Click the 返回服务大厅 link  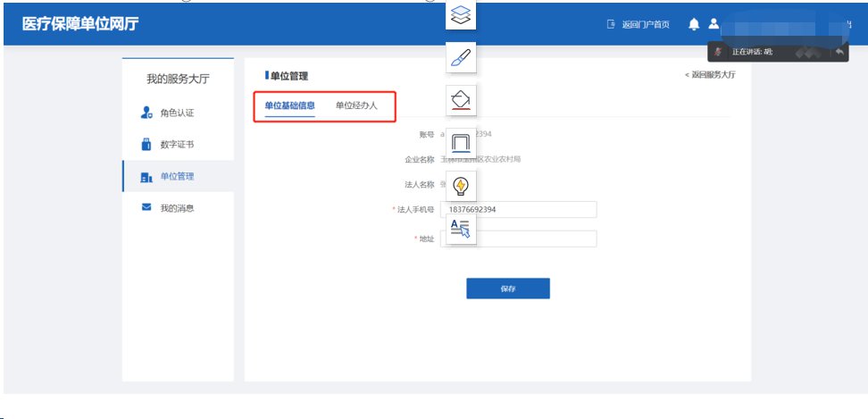(710, 75)
